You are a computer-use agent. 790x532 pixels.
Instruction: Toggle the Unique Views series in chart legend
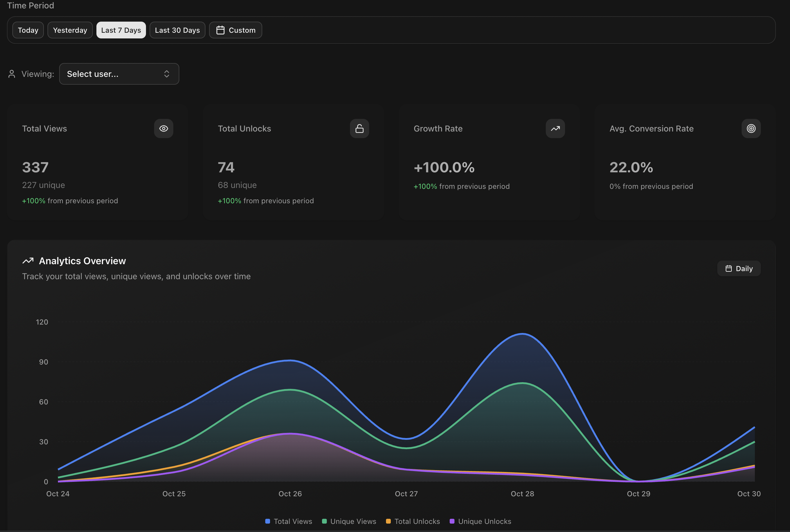tap(349, 521)
